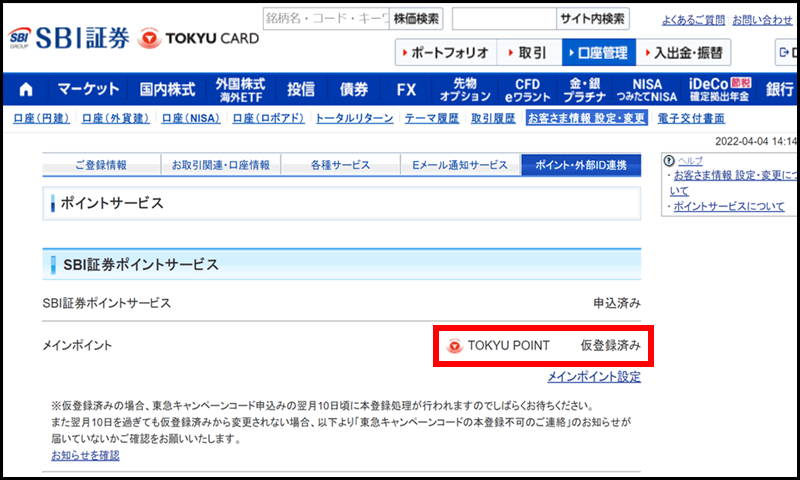This screenshot has width=800, height=480.
Task: Select the 口座管理 menu button
Action: pyautogui.click(x=599, y=52)
